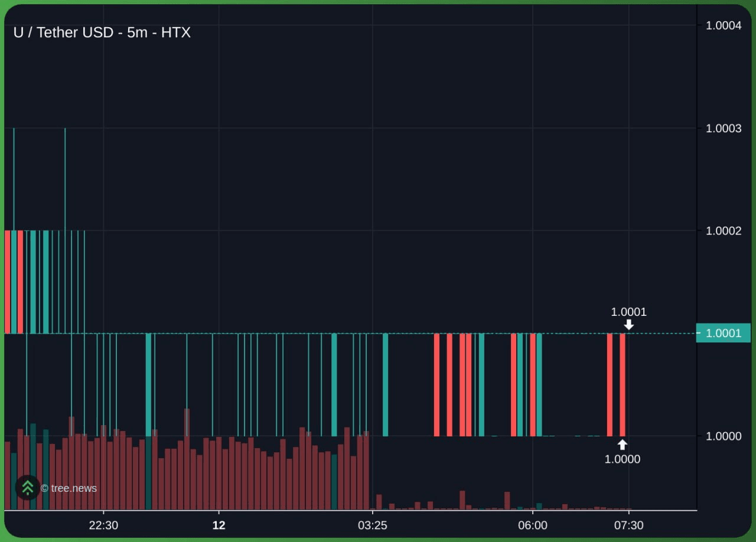Click the highlighted green 1.0001 current price tag
Image resolution: width=756 pixels, height=542 pixels.
(x=723, y=334)
